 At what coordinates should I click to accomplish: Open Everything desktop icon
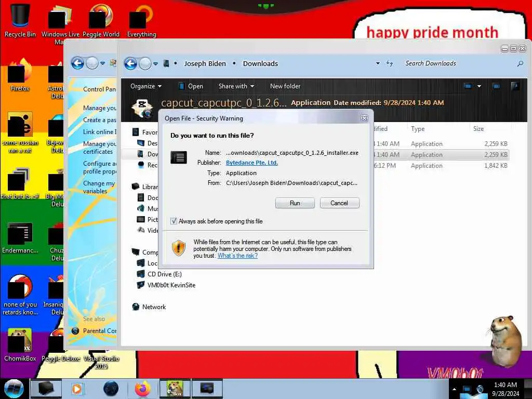(141, 20)
